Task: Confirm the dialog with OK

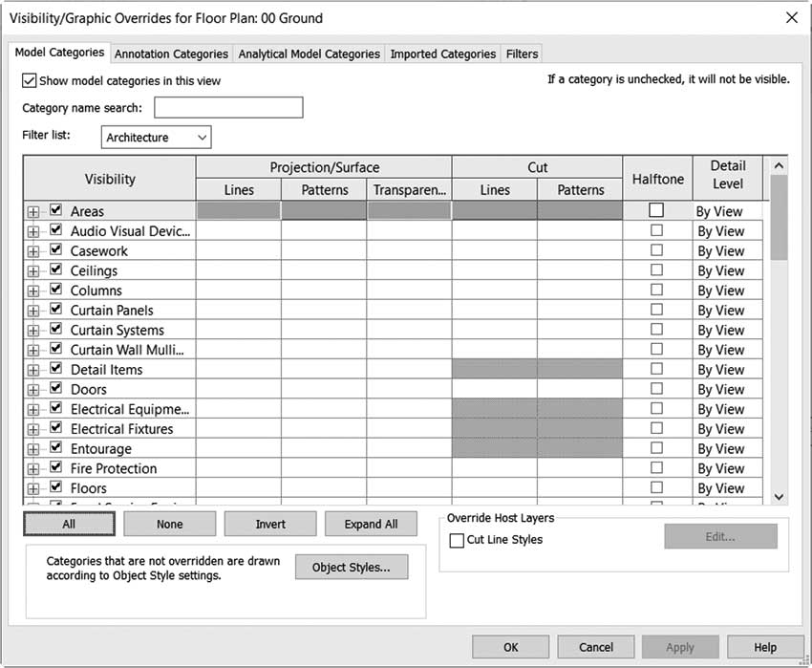Action: 511,647
